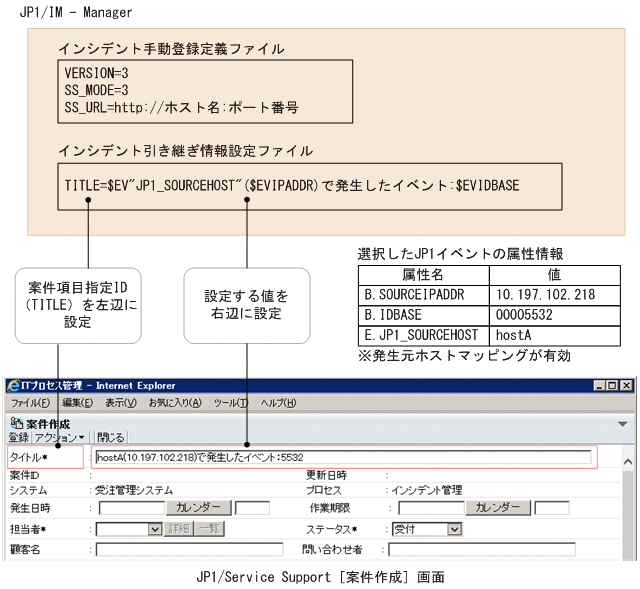Open the 発生日時 カレンダー button
The image size is (640, 589).
198,508
